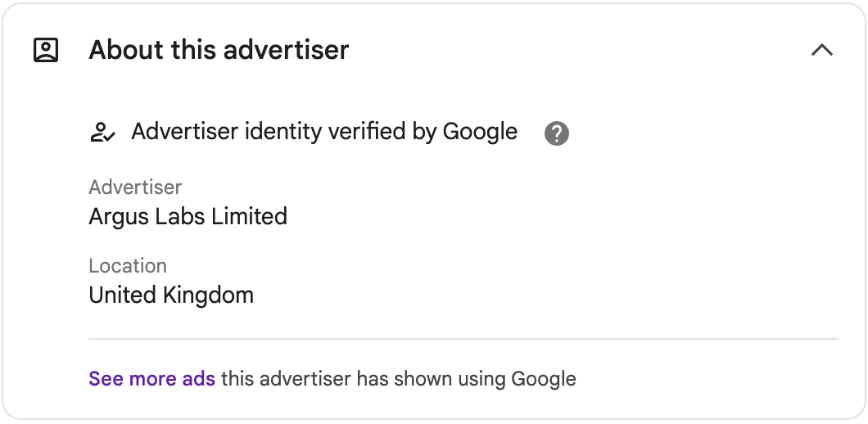Click the About this advertiser heading
This screenshot has height=424, width=868.
click(x=219, y=50)
